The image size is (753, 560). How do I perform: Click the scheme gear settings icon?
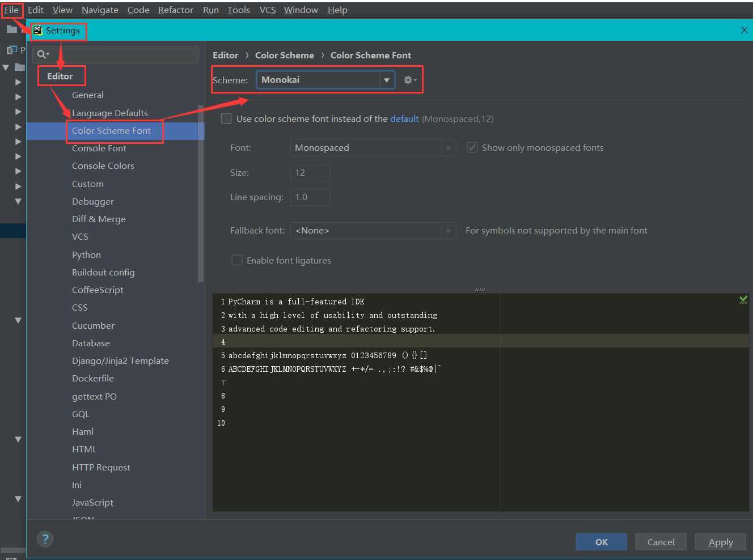409,80
